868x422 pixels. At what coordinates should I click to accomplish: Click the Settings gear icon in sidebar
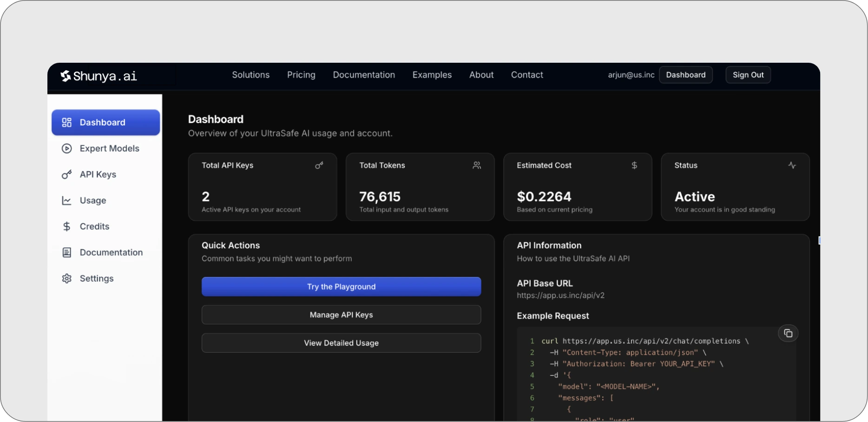67,278
